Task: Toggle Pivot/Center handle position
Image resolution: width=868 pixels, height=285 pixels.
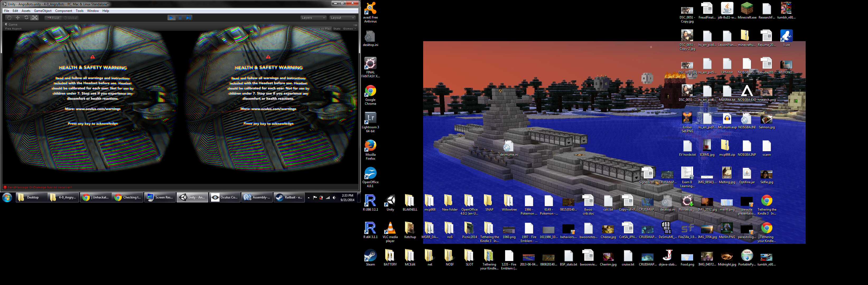Action: (x=53, y=18)
